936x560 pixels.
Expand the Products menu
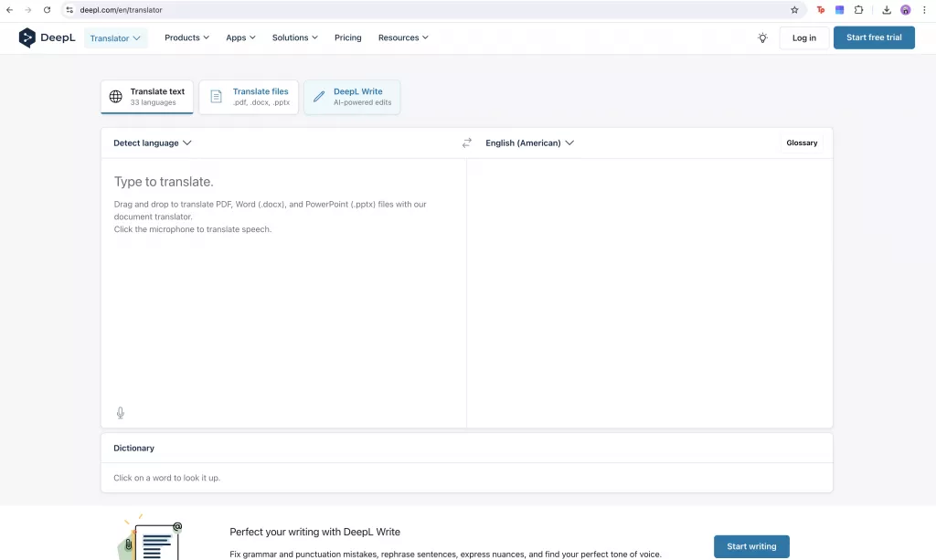[186, 37]
